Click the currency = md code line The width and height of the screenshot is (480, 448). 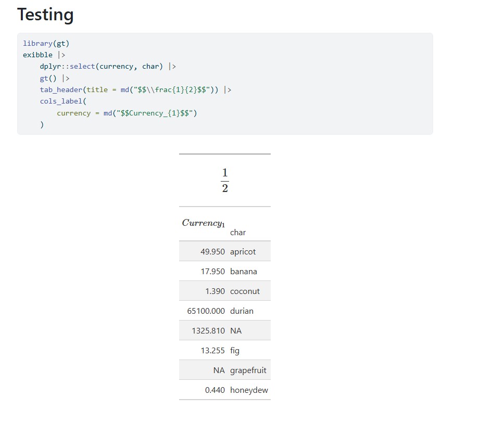(127, 113)
